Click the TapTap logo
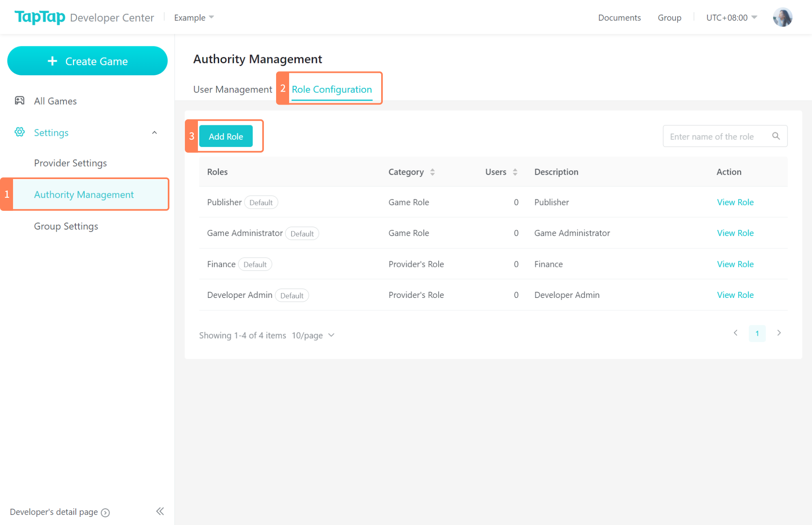 pos(40,17)
